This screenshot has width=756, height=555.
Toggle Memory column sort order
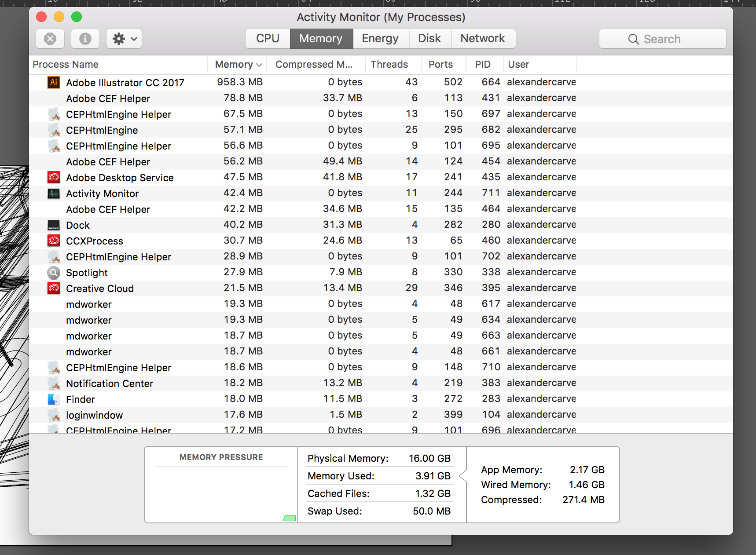(x=238, y=65)
